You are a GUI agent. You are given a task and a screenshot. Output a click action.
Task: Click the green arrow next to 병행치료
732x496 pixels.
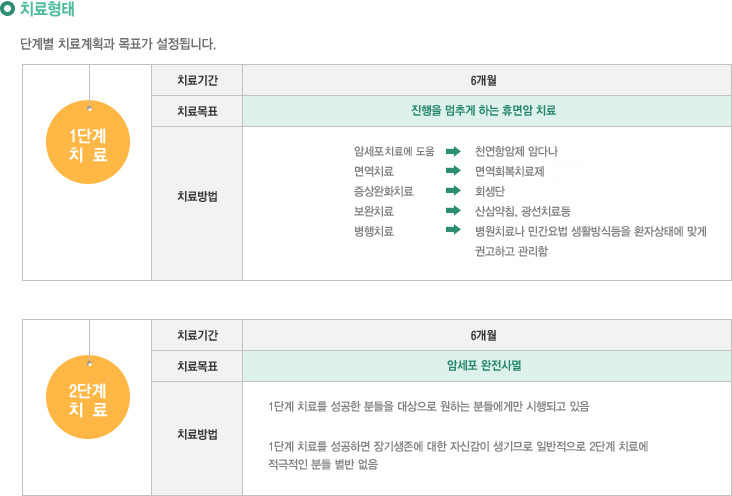[453, 230]
